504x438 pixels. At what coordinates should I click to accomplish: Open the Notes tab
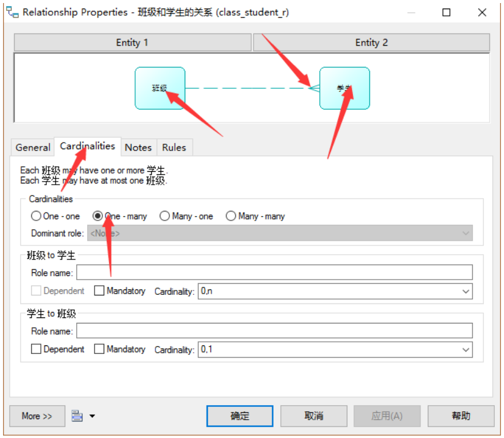tap(138, 147)
